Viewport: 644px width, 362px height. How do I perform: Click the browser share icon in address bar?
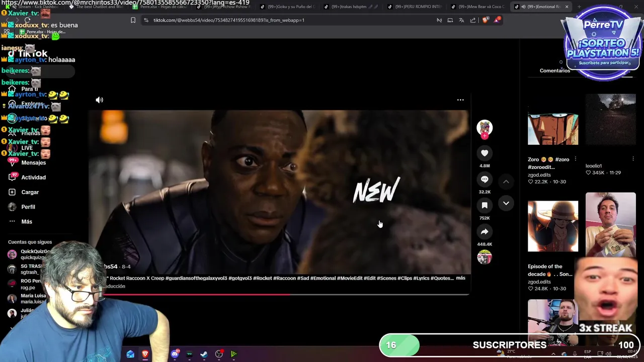click(x=473, y=20)
